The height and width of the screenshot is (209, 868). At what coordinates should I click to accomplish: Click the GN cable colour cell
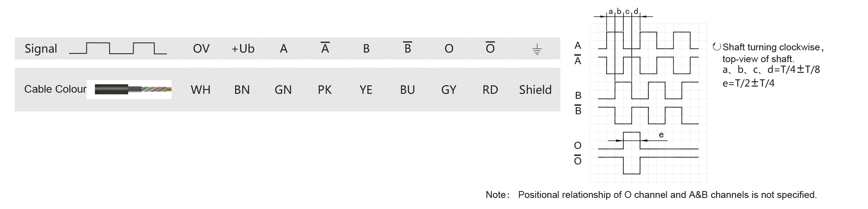(x=283, y=90)
